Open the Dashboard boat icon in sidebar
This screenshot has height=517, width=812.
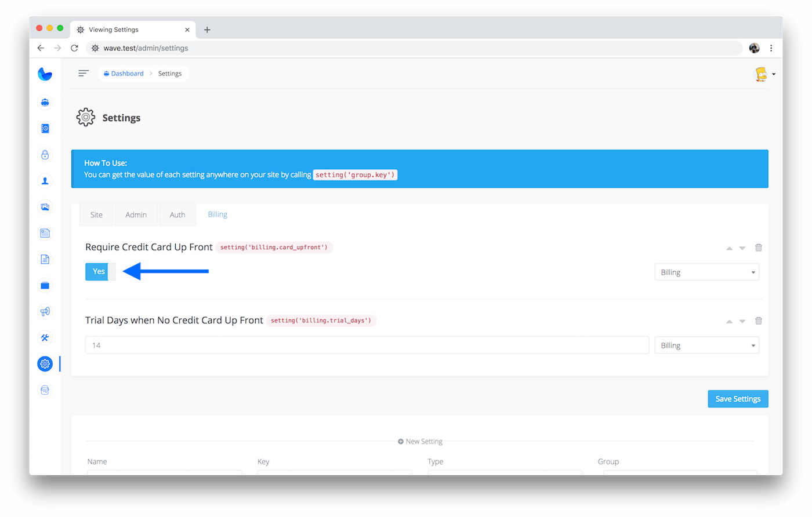point(45,103)
